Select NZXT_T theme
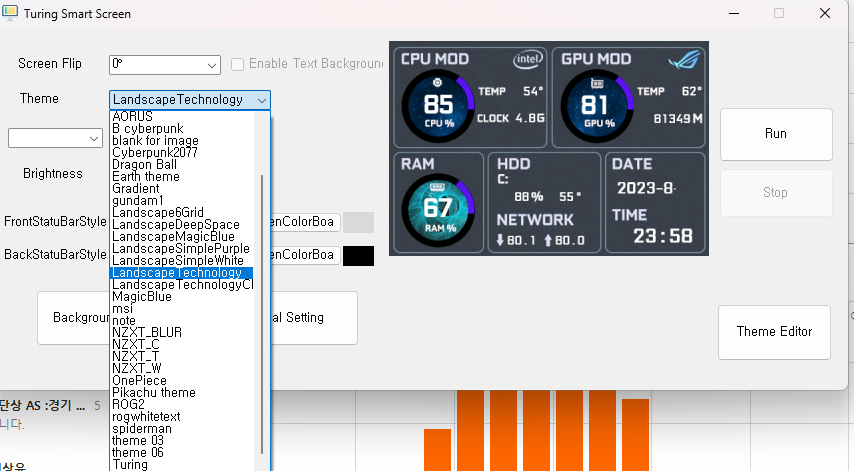854x471 pixels. tap(182, 356)
